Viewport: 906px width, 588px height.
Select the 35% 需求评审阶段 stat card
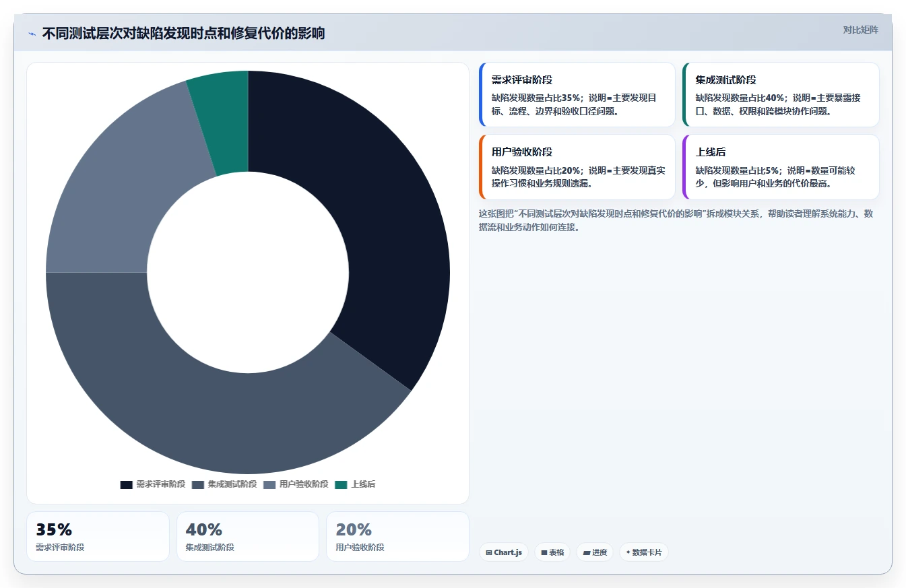pos(98,536)
